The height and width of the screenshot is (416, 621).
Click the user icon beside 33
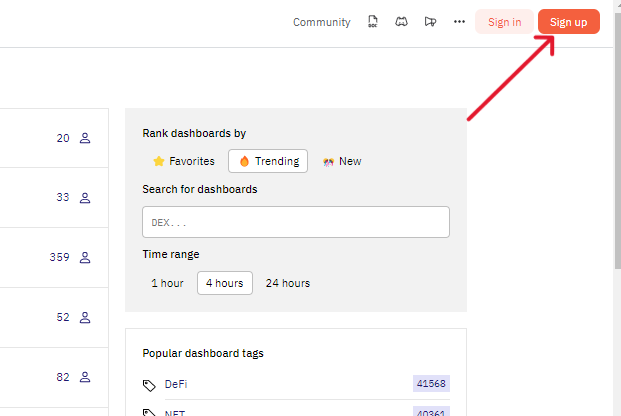tap(85, 198)
